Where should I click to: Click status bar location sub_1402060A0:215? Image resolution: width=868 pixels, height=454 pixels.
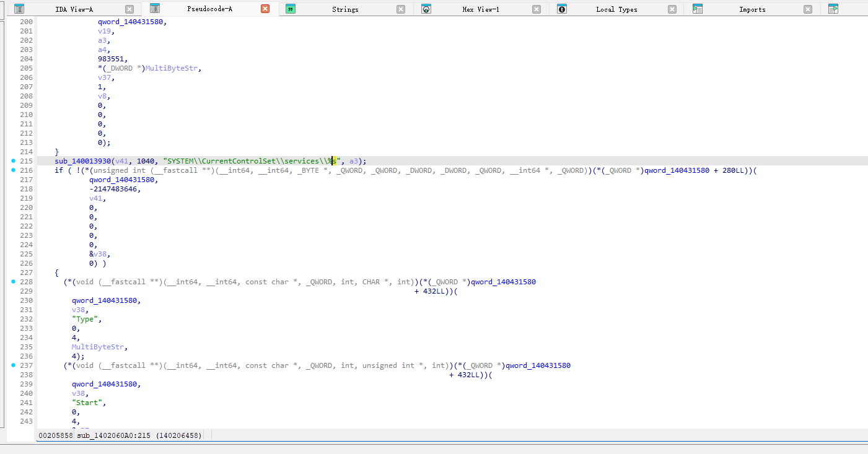coord(113,435)
